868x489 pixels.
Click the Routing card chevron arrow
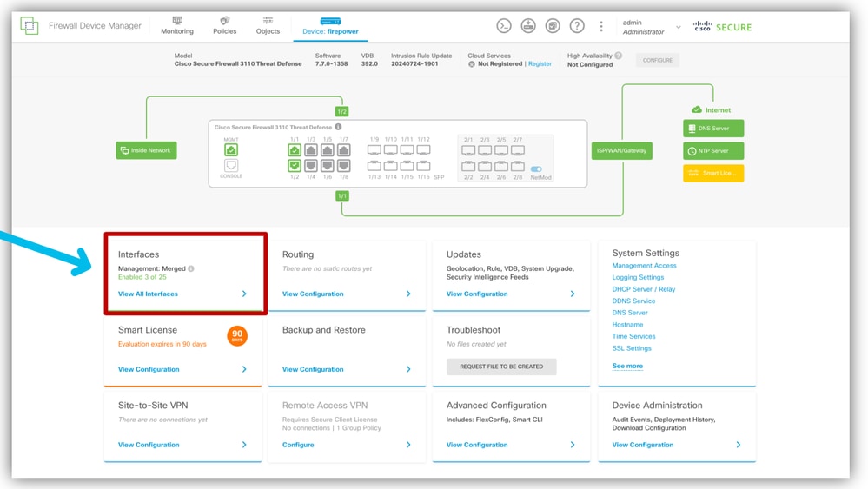pos(408,294)
